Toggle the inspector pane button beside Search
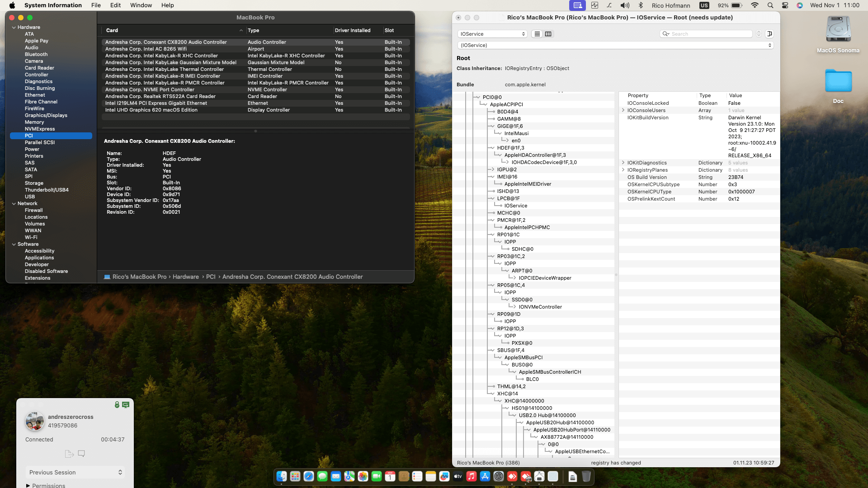The height and width of the screenshot is (488, 868). click(x=769, y=34)
